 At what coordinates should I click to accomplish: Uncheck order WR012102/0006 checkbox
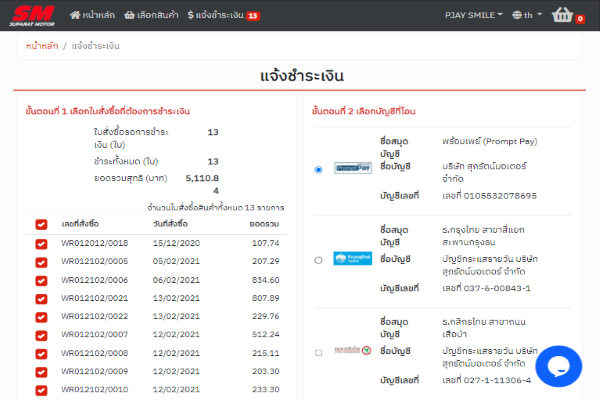[41, 279]
